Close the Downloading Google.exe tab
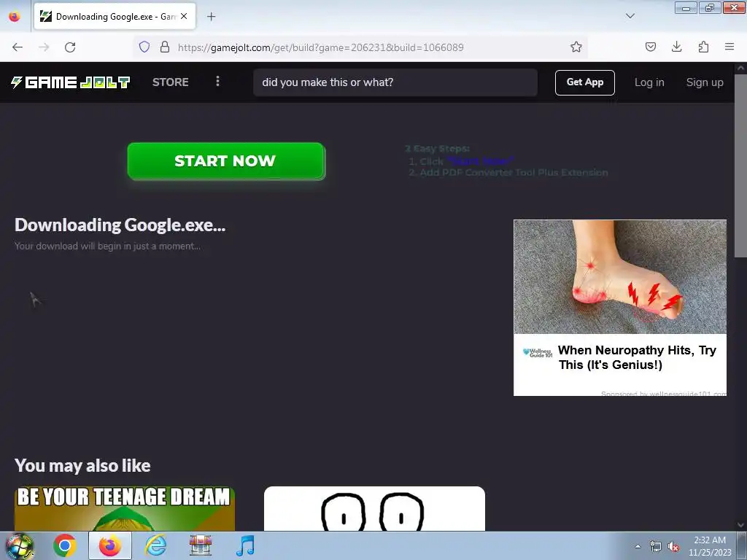This screenshot has width=747, height=560. tap(184, 16)
